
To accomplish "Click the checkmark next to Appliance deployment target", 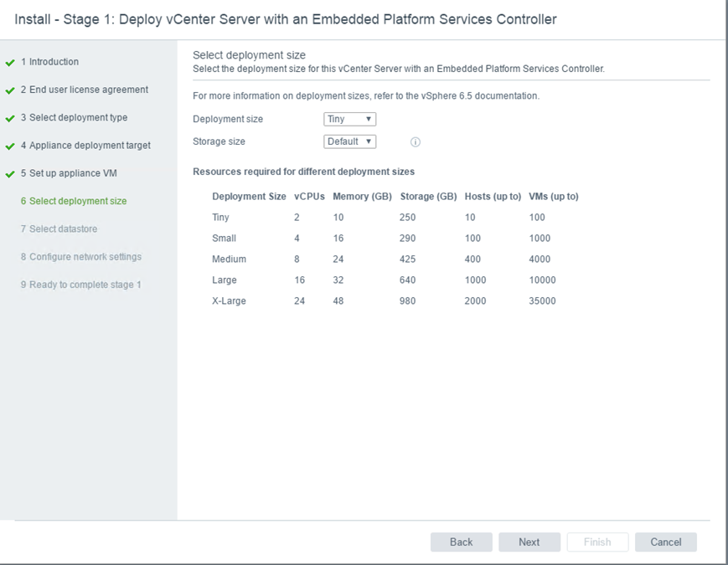I will [x=10, y=146].
